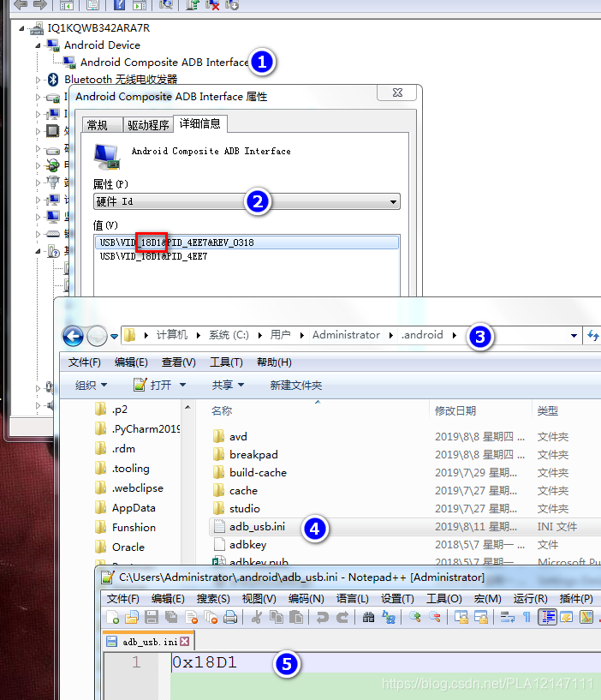Click the Zoom Out magnifier icon

pyautogui.click(x=435, y=618)
